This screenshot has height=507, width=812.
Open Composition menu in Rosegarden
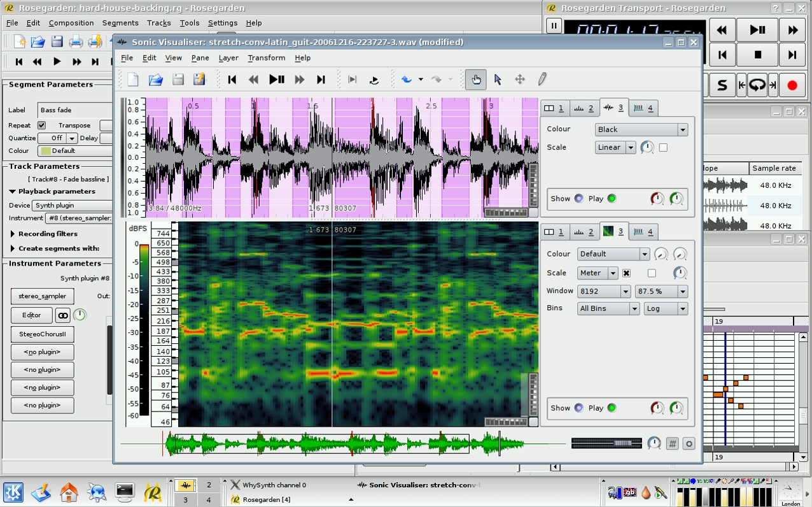[x=71, y=23]
